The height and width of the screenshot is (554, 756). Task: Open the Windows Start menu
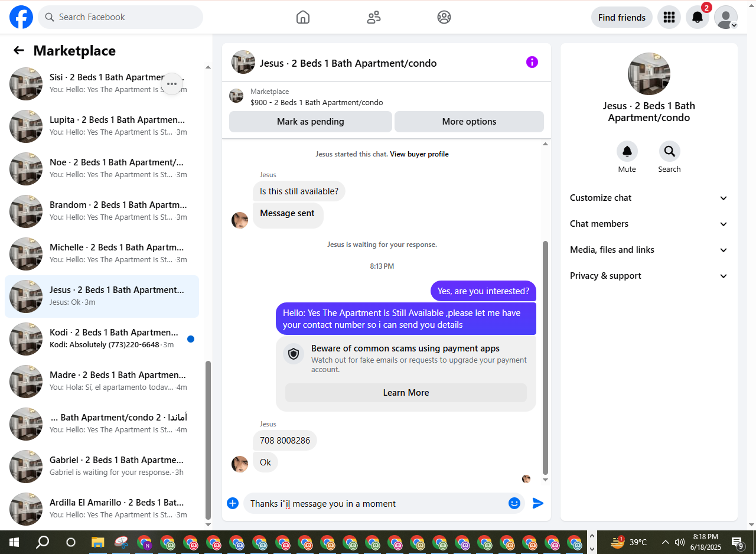coord(14,542)
